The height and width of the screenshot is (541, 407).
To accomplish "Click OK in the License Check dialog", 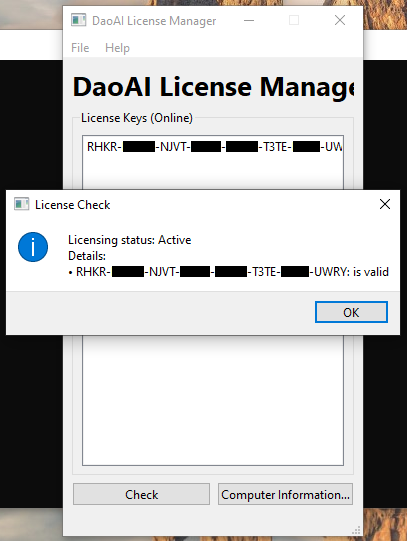I will 351,312.
